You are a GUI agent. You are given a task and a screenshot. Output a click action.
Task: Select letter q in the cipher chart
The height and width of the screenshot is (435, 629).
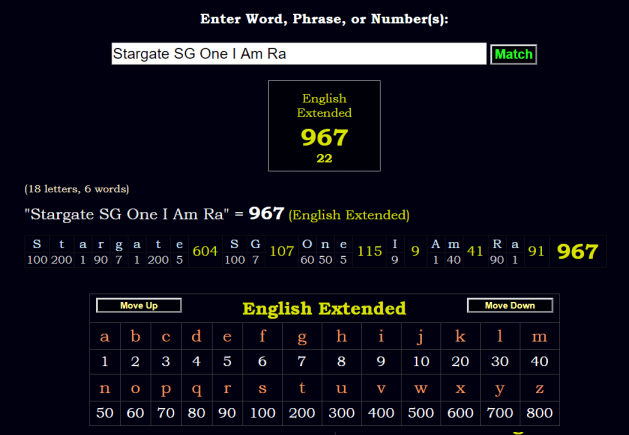(196, 389)
